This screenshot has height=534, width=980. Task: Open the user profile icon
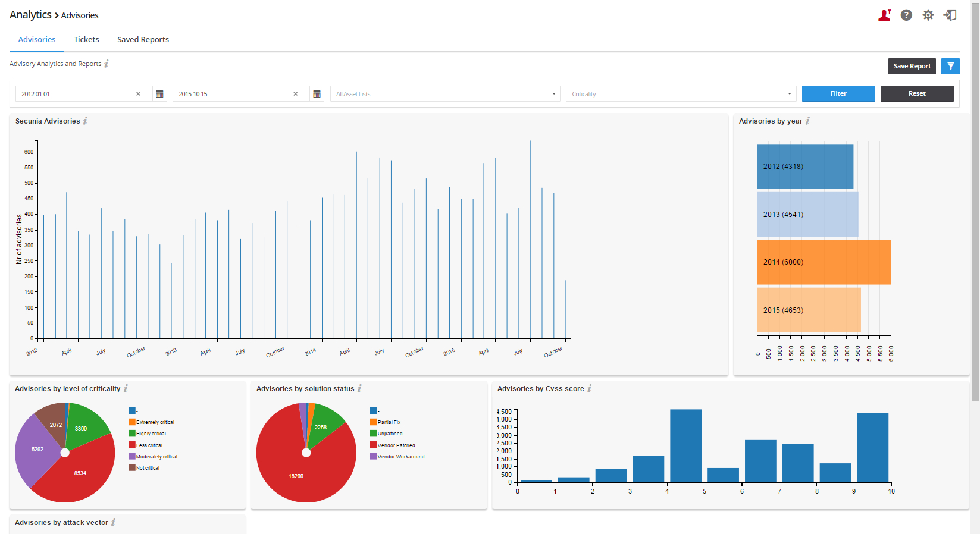pyautogui.click(x=884, y=15)
